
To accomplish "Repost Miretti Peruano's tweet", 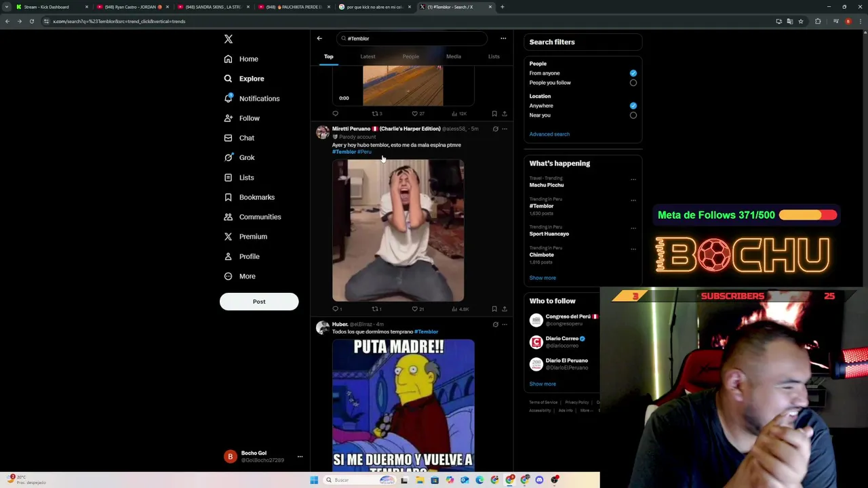I will coord(376,309).
